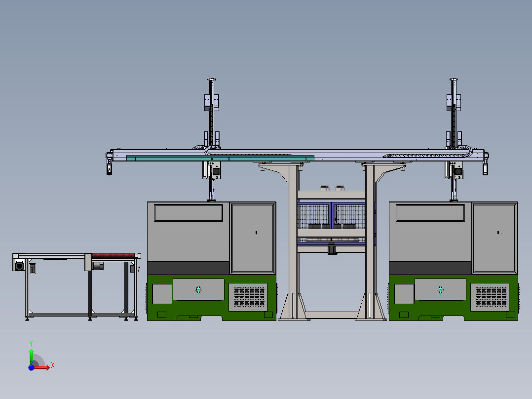Click the blue Z axis ball of the triad

pyautogui.click(x=31, y=367)
